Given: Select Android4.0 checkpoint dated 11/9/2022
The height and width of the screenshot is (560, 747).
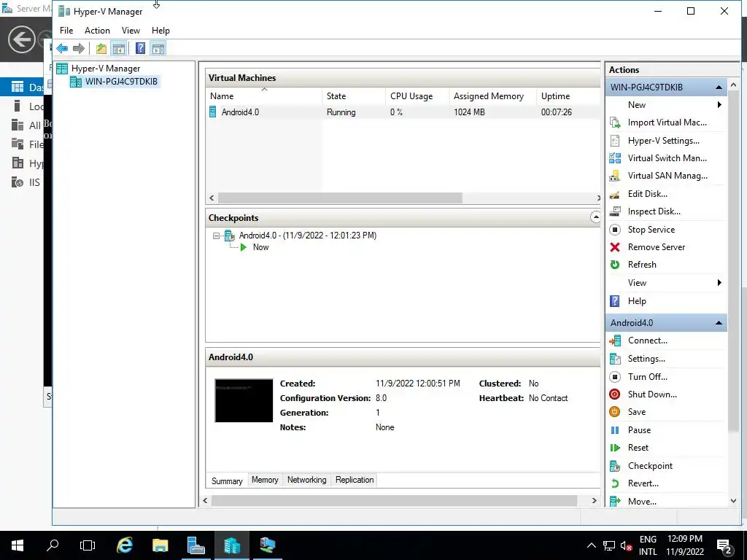Looking at the screenshot, I should pos(307,236).
